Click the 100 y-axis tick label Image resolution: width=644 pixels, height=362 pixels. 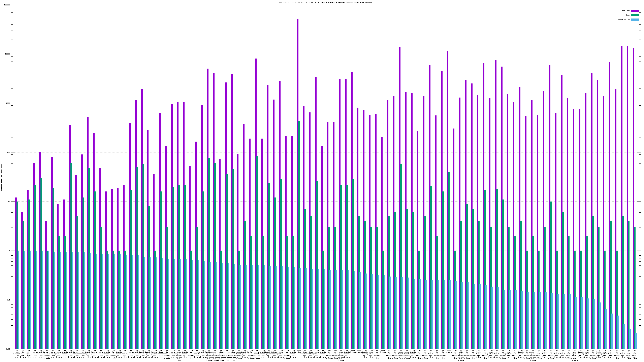pos(9,152)
